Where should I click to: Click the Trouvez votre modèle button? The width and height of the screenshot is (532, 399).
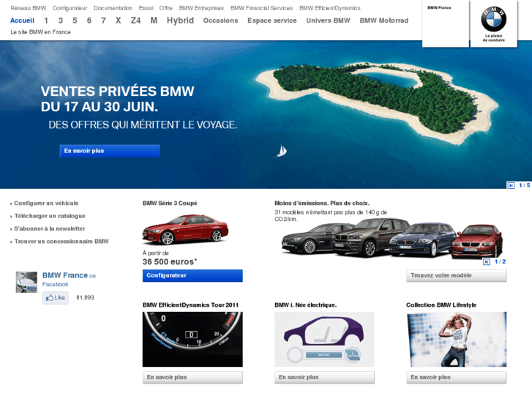[457, 275]
